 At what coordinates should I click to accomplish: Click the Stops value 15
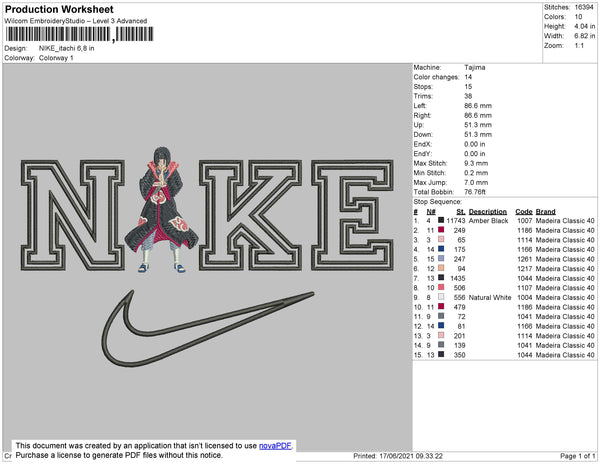(468, 86)
